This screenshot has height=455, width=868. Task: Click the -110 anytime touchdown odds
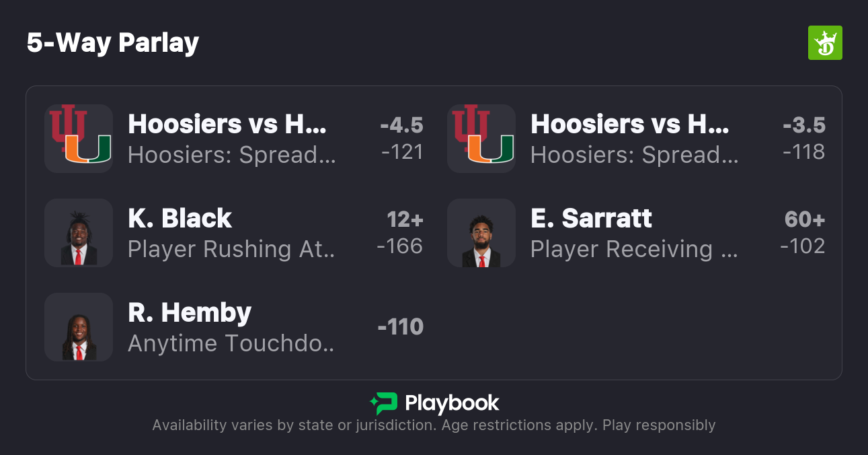[x=401, y=327]
